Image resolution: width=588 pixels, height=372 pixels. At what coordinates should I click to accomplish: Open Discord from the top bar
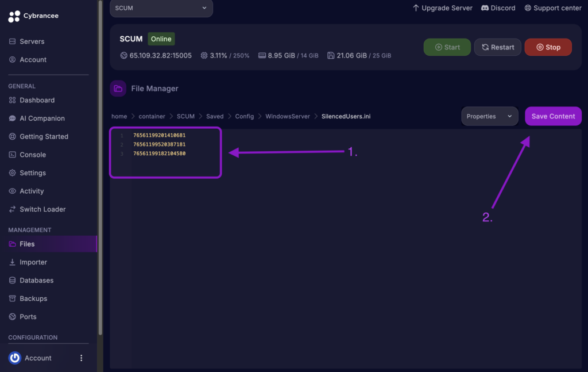pos(498,7)
